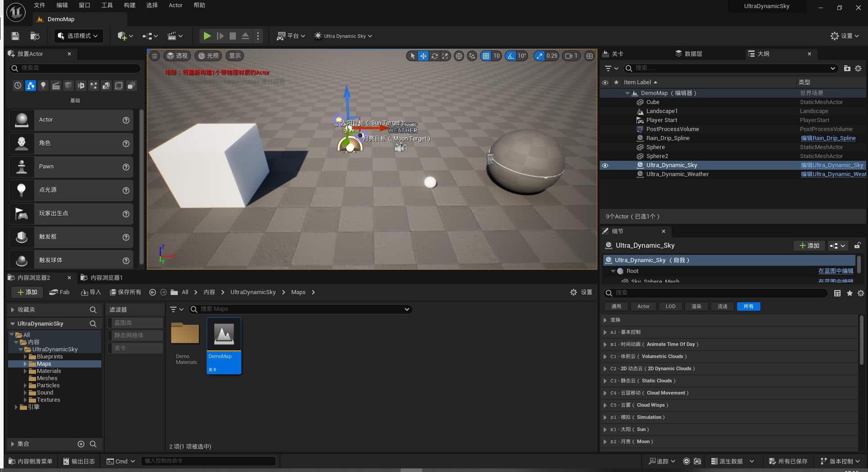Select the scale transform tool in viewport
The image size is (868, 472).
click(445, 56)
